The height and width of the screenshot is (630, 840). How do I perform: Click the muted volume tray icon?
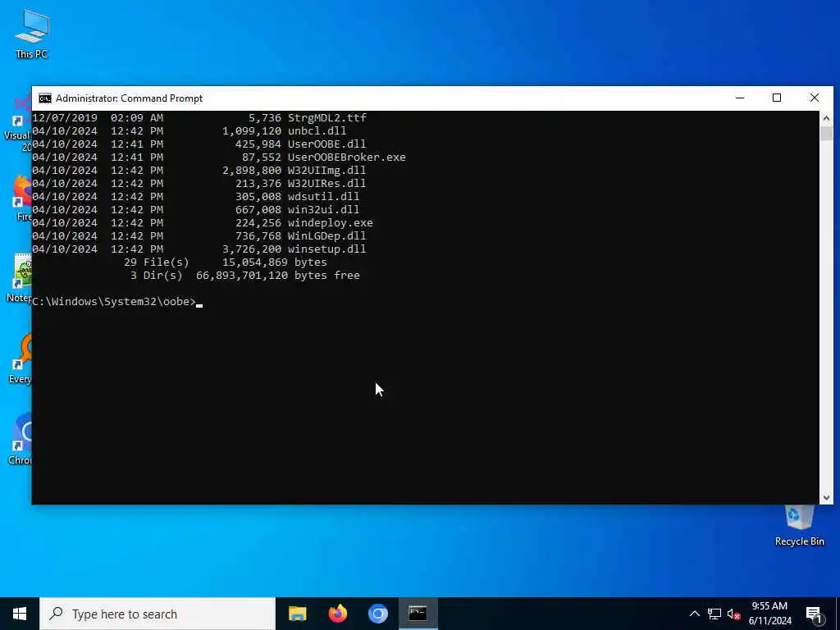click(733, 614)
